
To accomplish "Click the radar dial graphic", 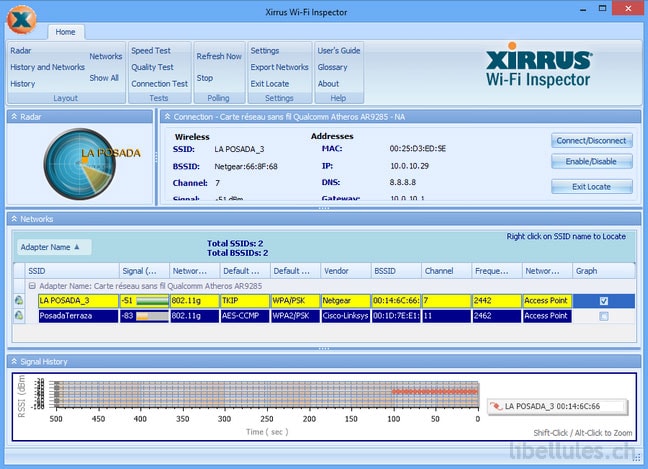I will point(79,164).
